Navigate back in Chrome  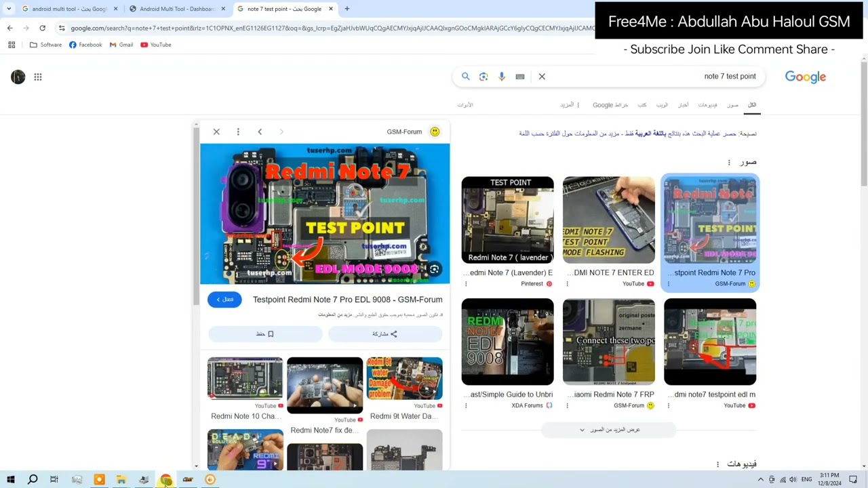(9, 28)
